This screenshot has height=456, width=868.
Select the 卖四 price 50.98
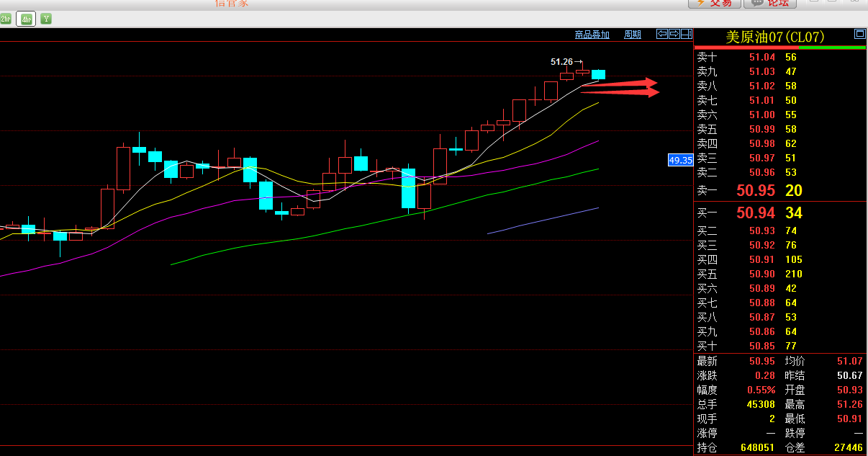click(762, 143)
